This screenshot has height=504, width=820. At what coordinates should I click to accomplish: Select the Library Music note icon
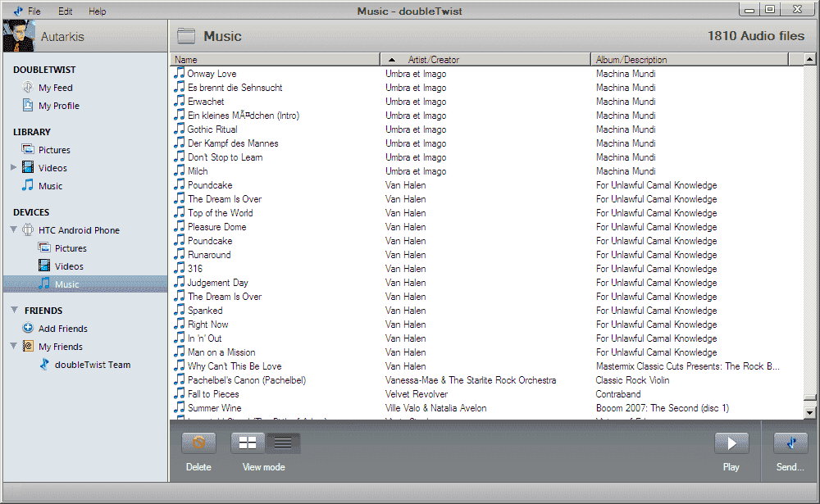click(28, 185)
